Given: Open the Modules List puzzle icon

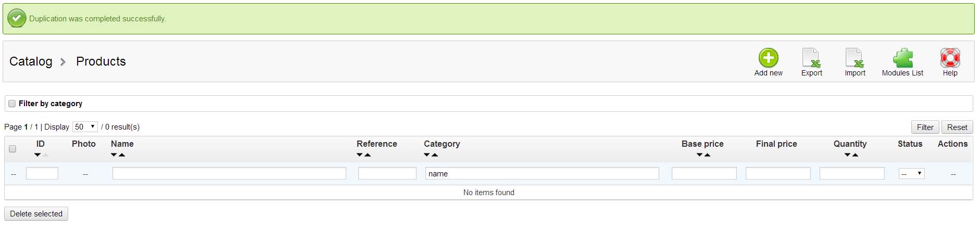Looking at the screenshot, I should click(902, 58).
